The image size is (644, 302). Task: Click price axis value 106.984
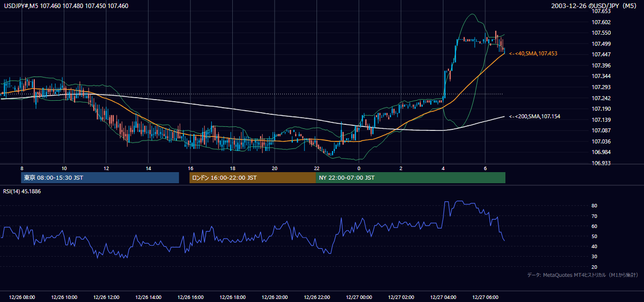point(601,152)
